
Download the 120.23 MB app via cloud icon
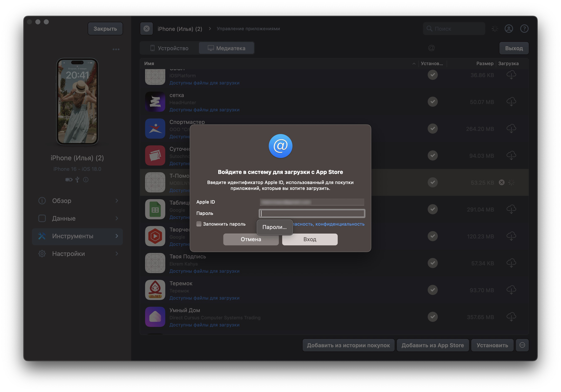click(511, 236)
